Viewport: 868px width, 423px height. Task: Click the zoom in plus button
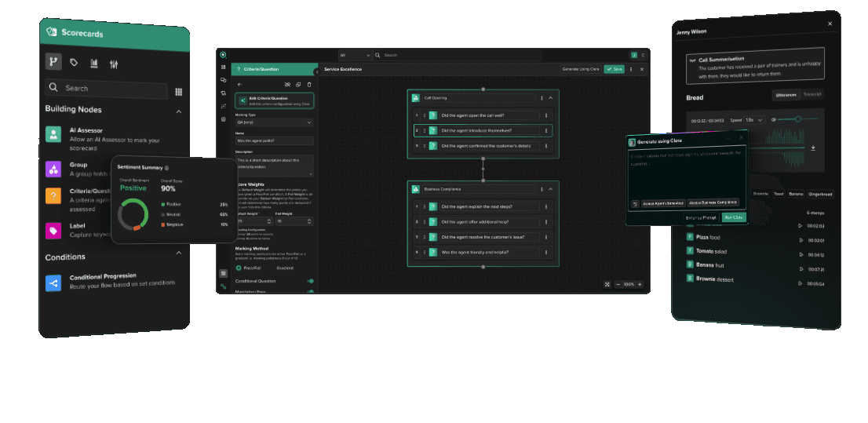(x=640, y=285)
